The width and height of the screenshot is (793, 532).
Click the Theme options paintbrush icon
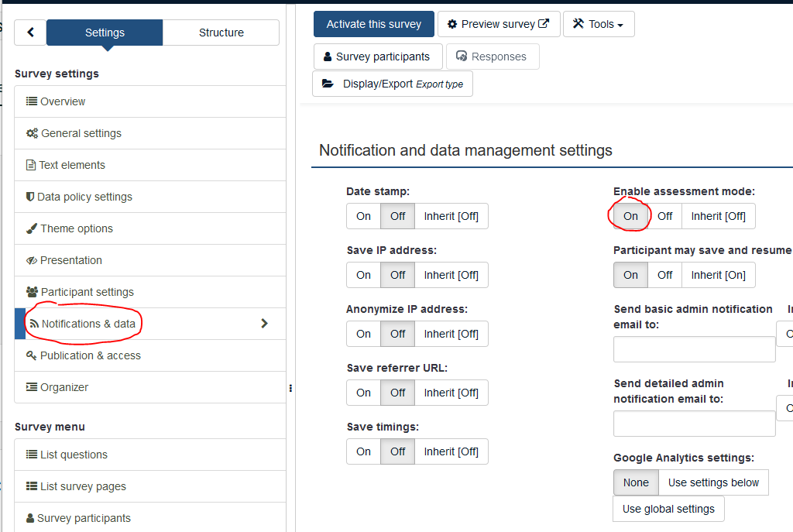(32, 228)
